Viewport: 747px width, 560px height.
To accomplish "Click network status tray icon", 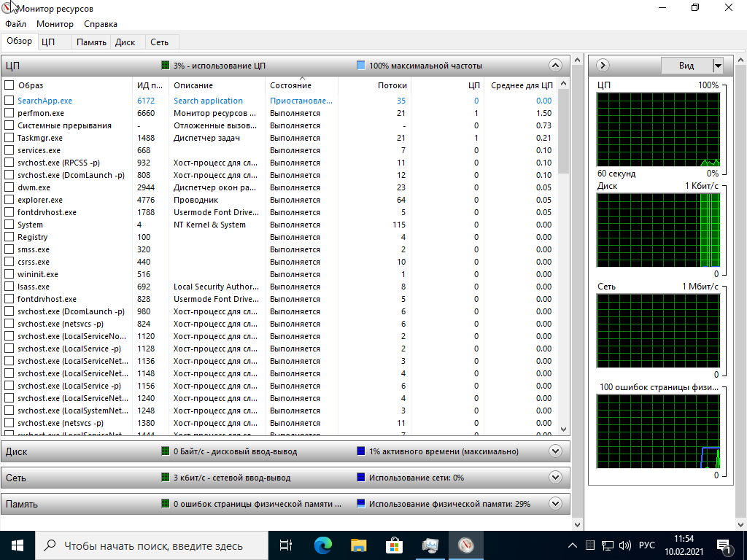I will (608, 545).
